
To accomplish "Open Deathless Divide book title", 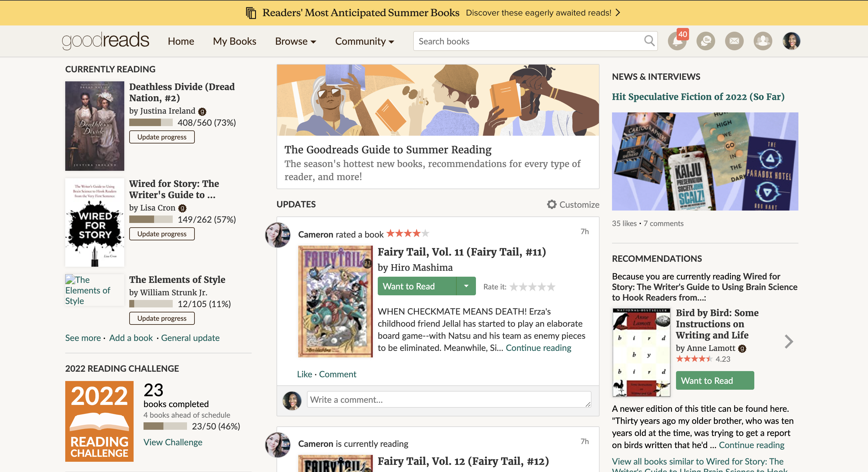I will (x=182, y=92).
